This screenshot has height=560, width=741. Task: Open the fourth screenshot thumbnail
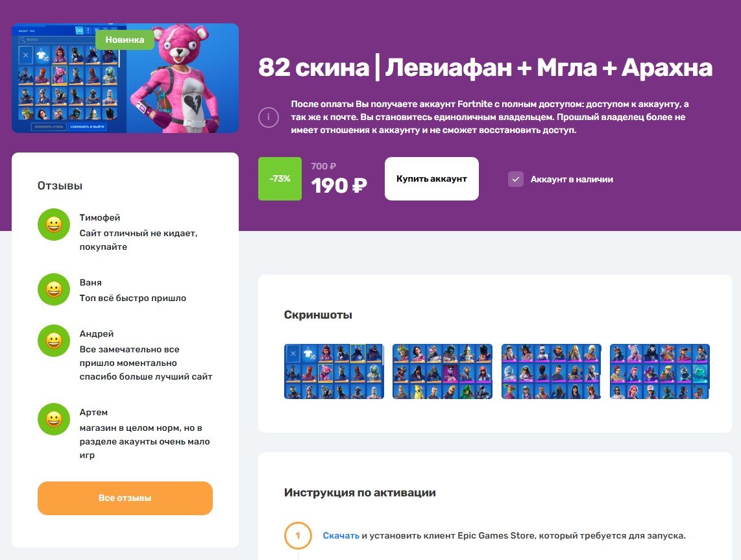click(660, 371)
